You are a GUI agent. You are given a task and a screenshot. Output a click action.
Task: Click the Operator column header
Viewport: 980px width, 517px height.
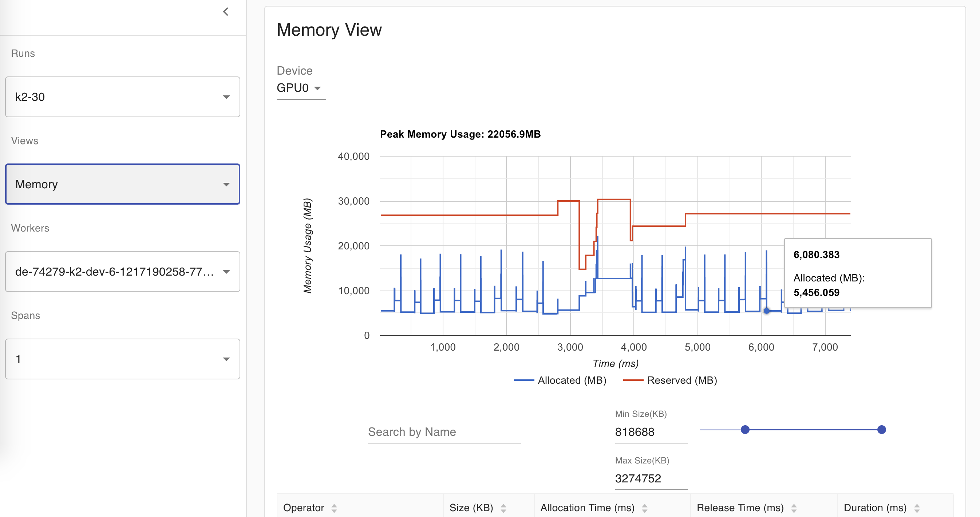tap(304, 508)
